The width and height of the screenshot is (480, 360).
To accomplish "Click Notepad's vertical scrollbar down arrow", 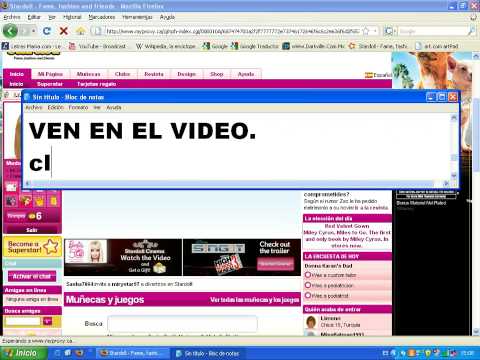I will point(454,176).
